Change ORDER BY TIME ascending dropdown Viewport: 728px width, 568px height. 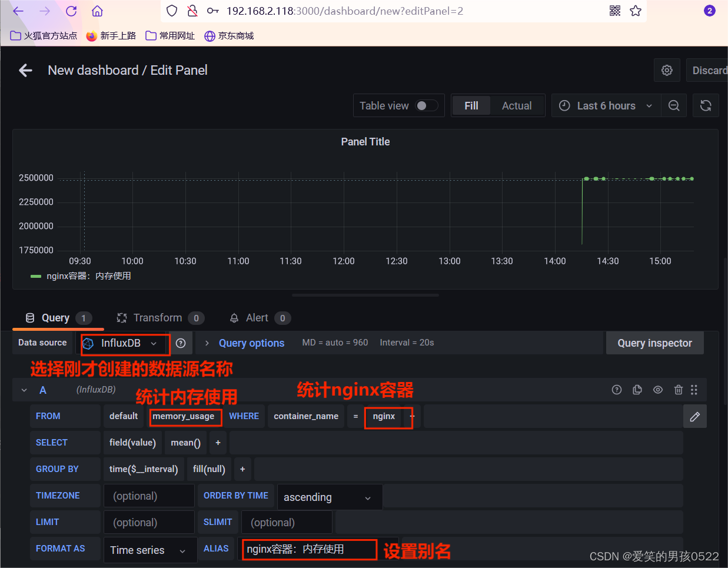329,497
